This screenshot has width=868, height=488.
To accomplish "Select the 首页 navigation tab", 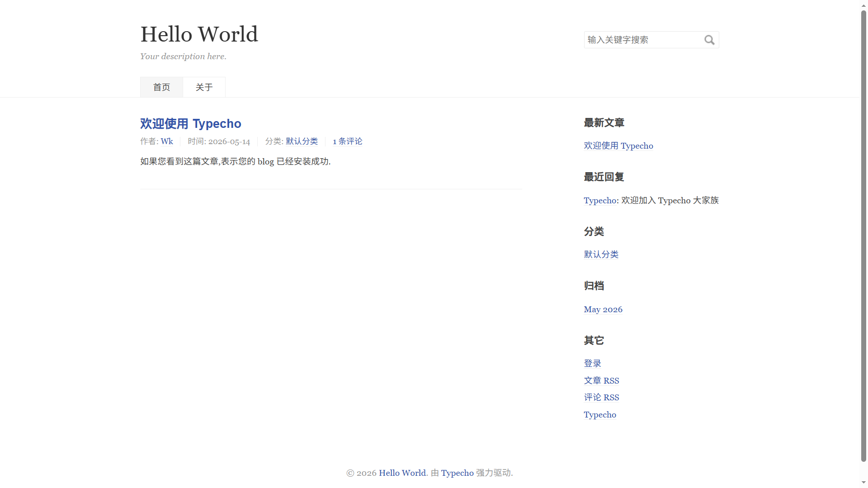I will pyautogui.click(x=161, y=87).
